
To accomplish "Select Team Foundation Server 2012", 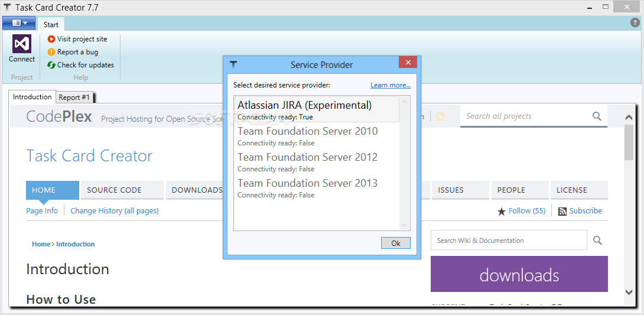I will point(317,161).
